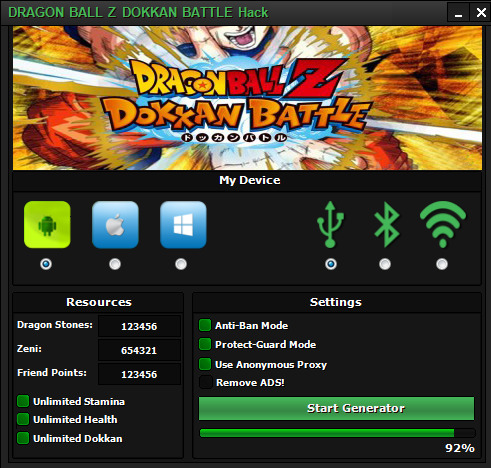Click the Dragon Stones input field
Image resolution: width=491 pixels, height=468 pixels.
pos(139,326)
